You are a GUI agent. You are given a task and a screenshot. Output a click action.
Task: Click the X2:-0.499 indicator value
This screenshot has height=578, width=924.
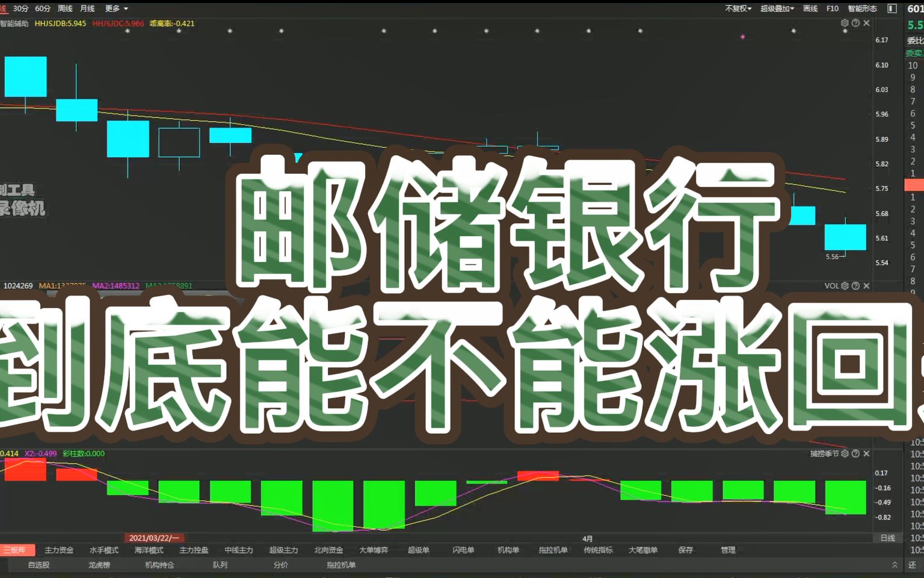[40, 453]
